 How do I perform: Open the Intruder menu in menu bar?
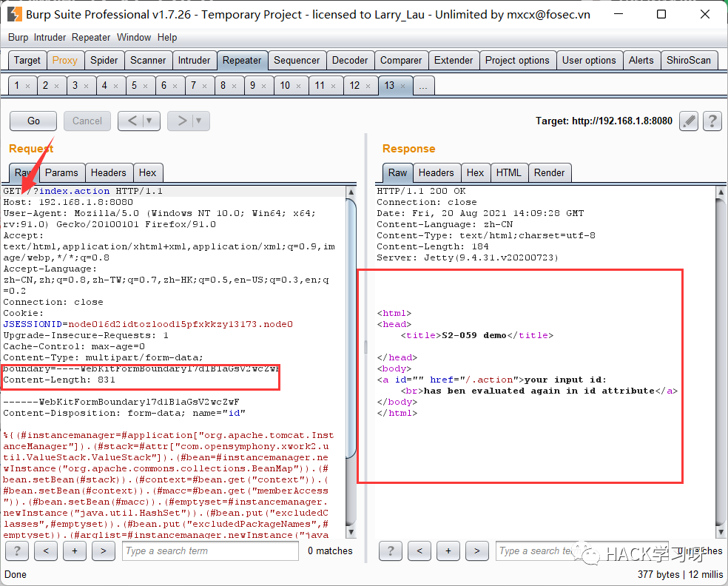click(x=50, y=37)
